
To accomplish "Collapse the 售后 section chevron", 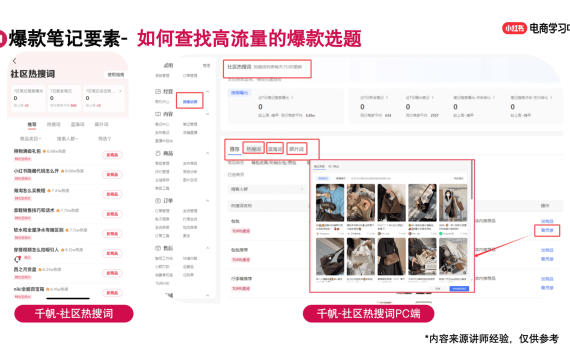I will click(208, 248).
